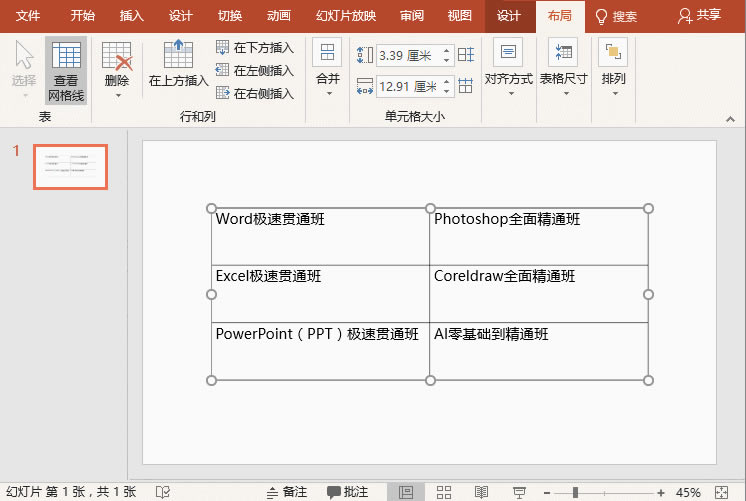Open the Comments (批注) pane
Viewport: 746px width, 501px height.
tap(348, 492)
